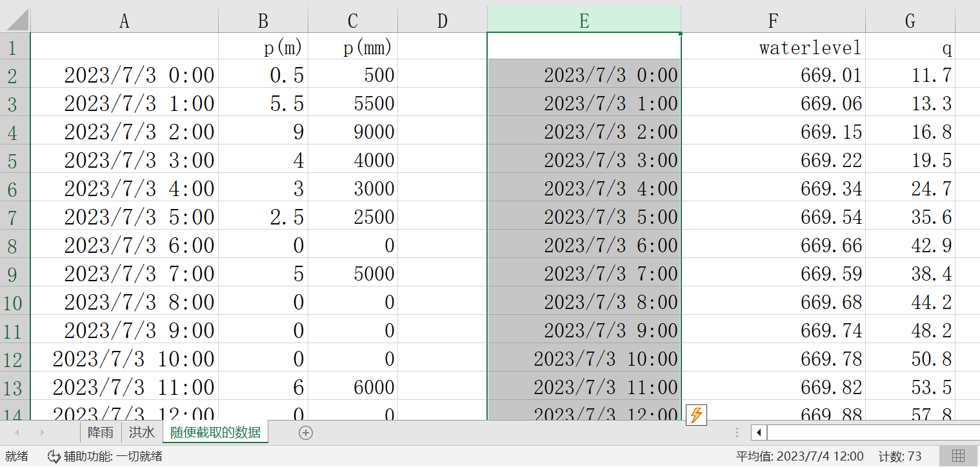Click cell G2 containing 11.7

pos(910,75)
